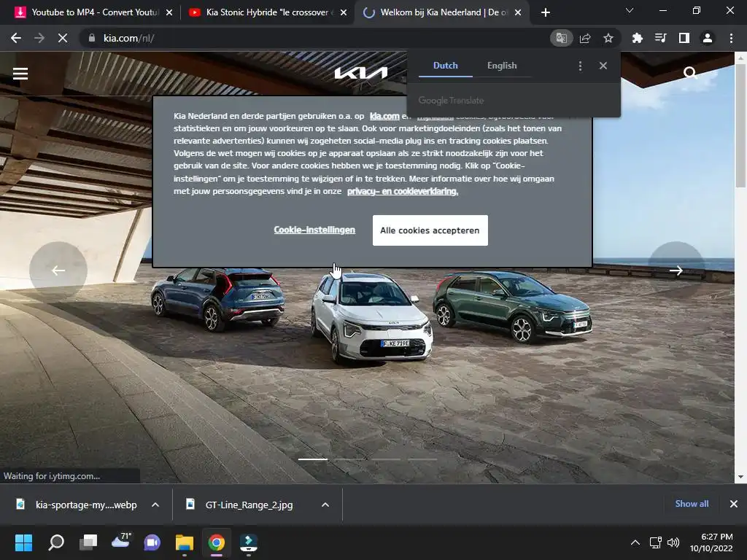Open the Chrome three-dot menu

pyautogui.click(x=731, y=38)
